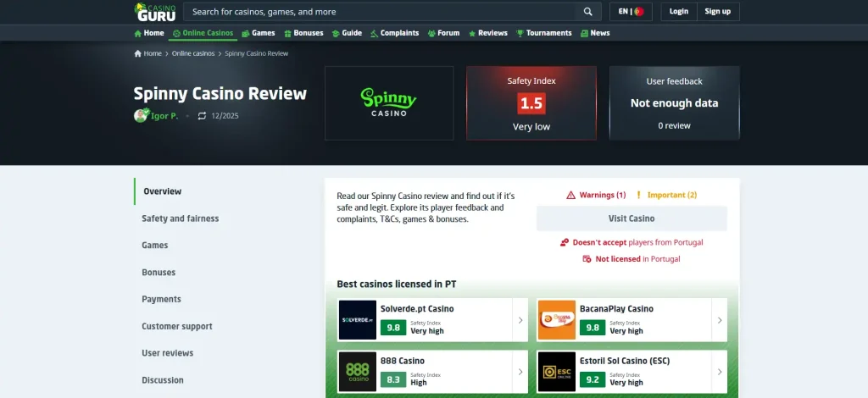Click the Guide graduation cap icon
The width and height of the screenshot is (868, 398).
(x=336, y=33)
